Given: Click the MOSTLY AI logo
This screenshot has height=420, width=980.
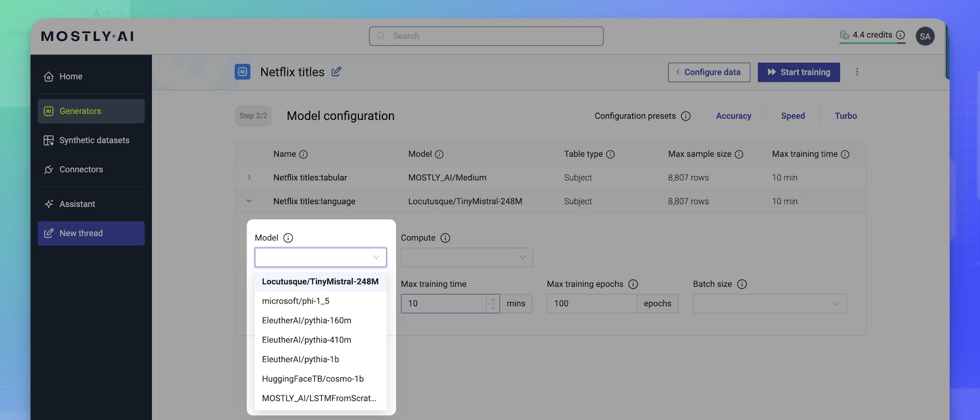Looking at the screenshot, I should 87,36.
